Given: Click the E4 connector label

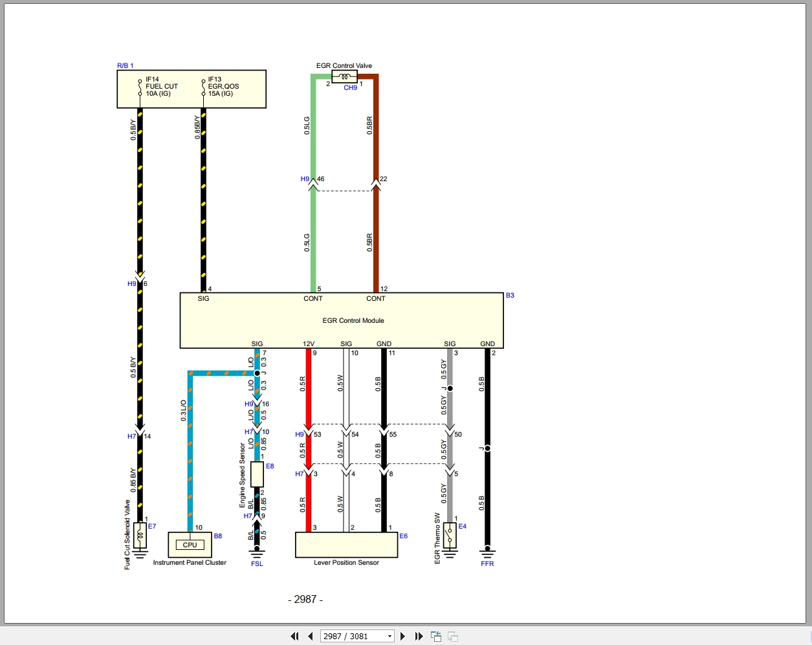Looking at the screenshot, I should 463,526.
